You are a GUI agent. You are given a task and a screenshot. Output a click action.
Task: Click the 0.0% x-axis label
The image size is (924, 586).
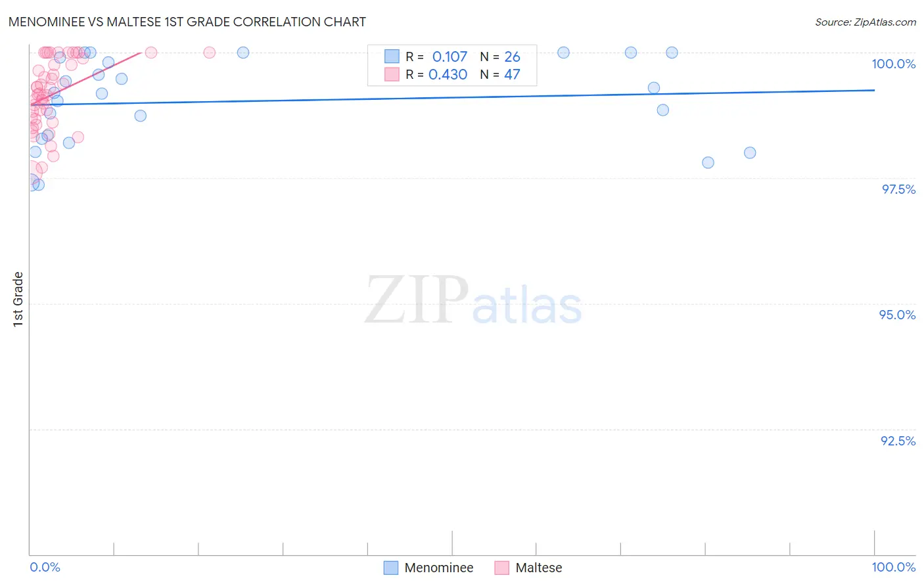click(45, 567)
